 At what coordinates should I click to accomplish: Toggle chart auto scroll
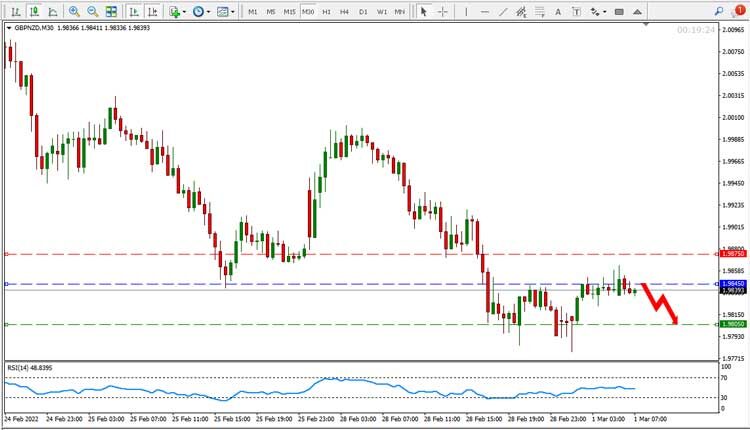point(134,12)
